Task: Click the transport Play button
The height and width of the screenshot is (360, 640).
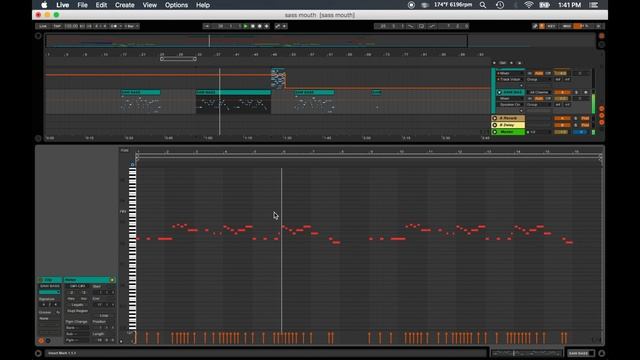Action: coord(246,26)
